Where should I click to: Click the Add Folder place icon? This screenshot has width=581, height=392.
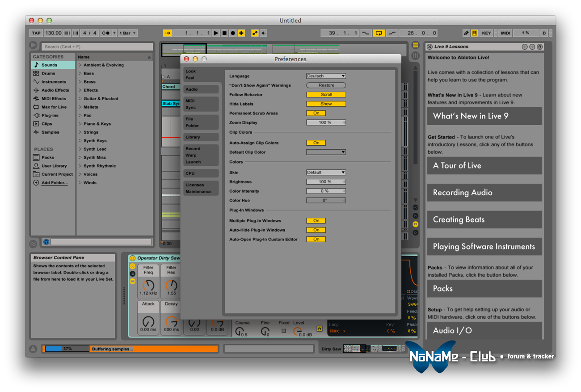(x=36, y=183)
